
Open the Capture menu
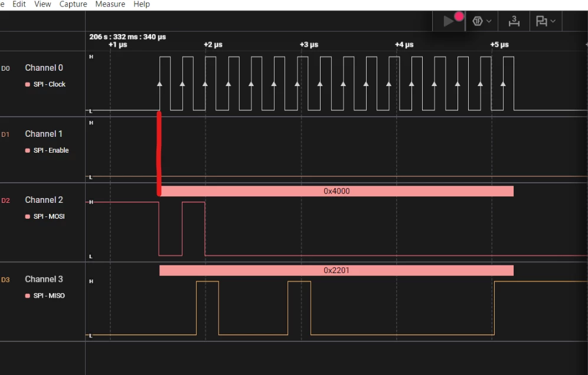[73, 4]
